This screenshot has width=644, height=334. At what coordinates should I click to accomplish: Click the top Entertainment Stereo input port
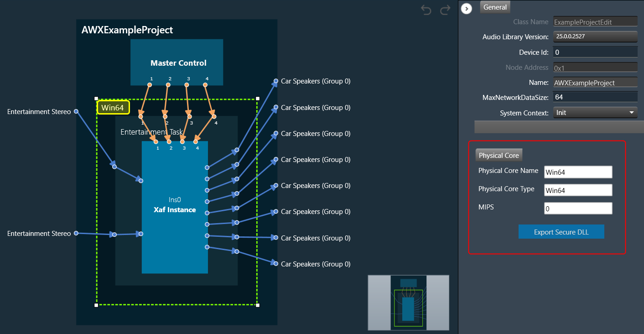[76, 111]
